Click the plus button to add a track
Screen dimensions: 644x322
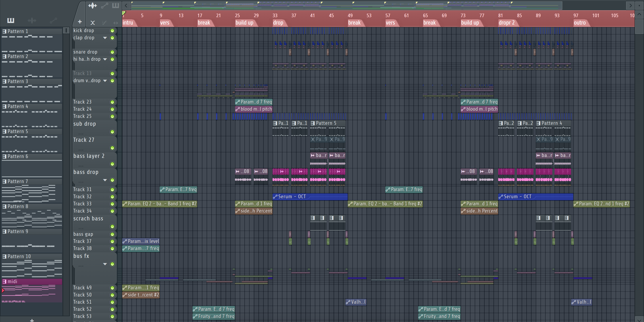[80, 22]
